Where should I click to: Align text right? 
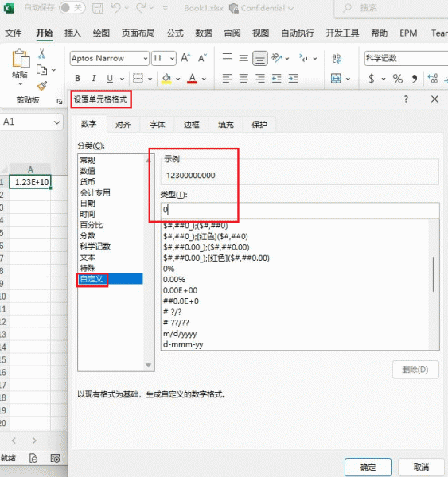(259, 79)
